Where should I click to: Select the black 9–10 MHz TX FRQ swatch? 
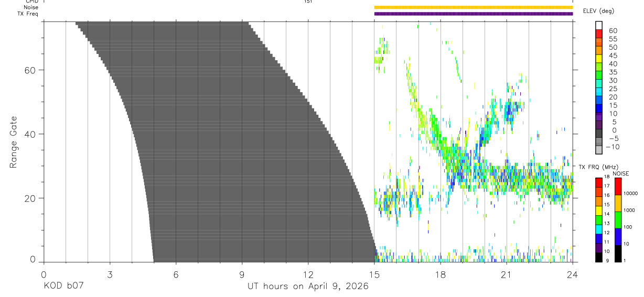pos(598,257)
